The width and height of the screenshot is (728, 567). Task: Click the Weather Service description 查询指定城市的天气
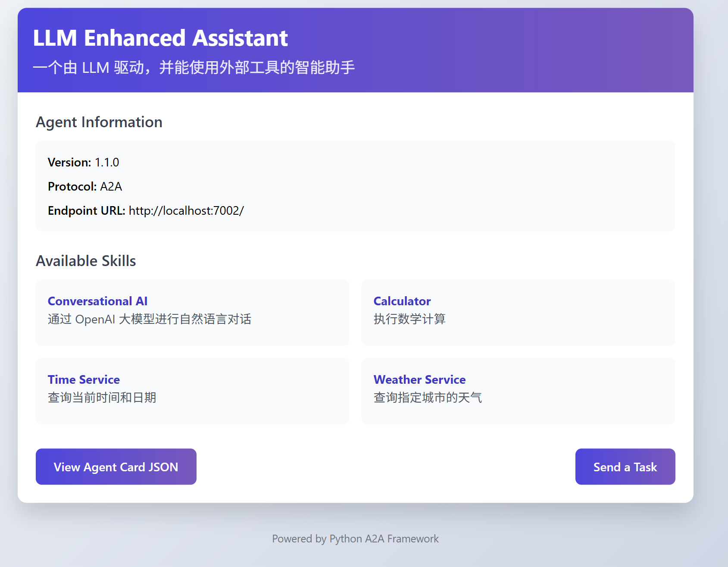427,398
